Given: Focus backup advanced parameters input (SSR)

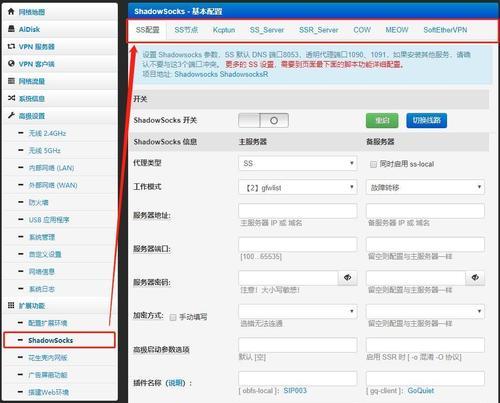Looking at the screenshot, I should (x=425, y=345).
